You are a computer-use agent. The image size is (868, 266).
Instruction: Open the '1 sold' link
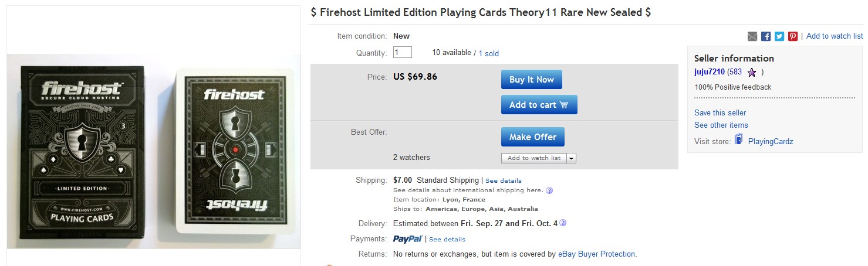[488, 53]
